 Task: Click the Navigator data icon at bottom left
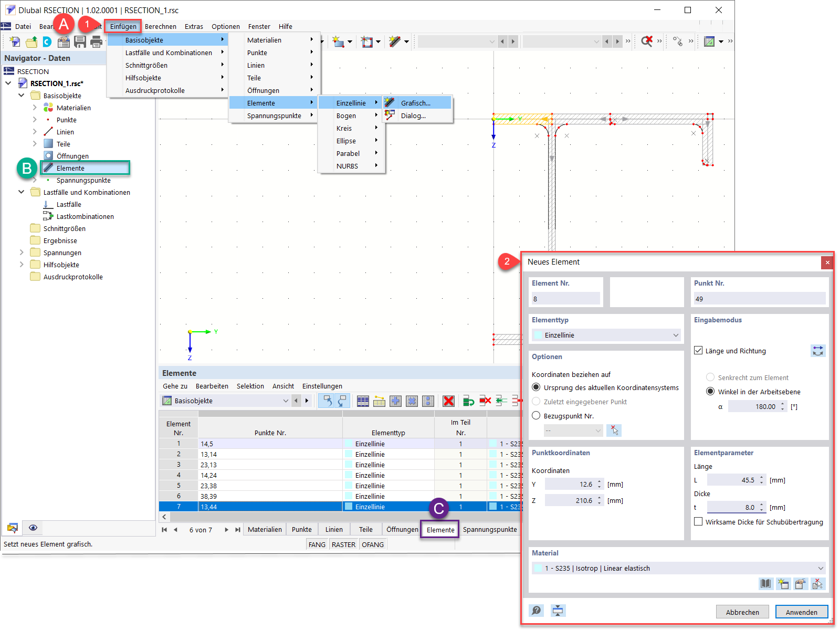click(13, 528)
